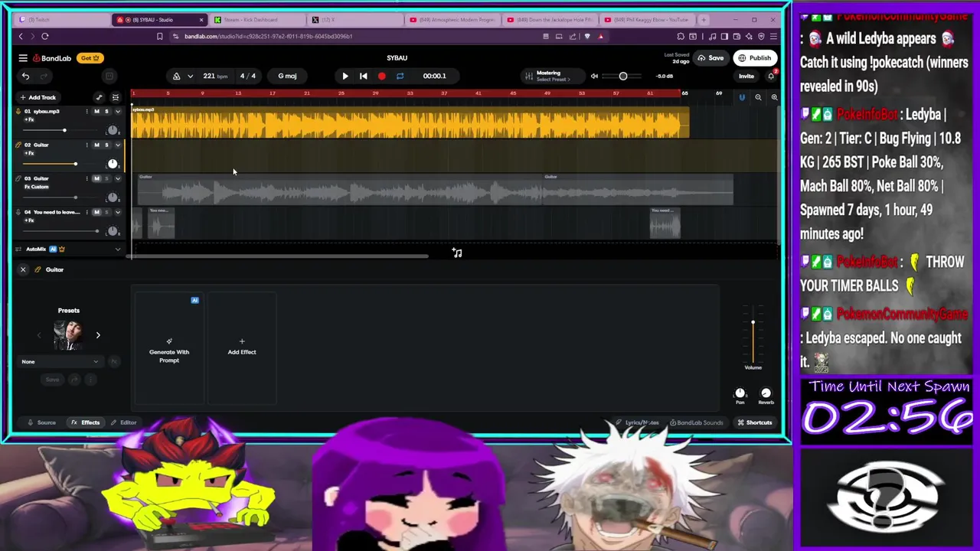Open the Lyrics/Notes panel
980x551 pixels.
(x=637, y=422)
